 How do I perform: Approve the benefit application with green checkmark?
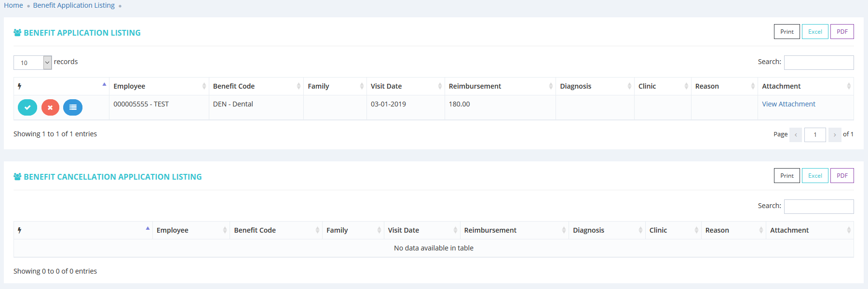click(27, 107)
